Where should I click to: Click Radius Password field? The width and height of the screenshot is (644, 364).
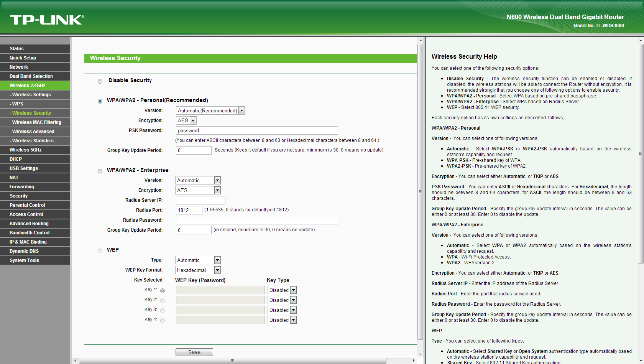coord(257,220)
